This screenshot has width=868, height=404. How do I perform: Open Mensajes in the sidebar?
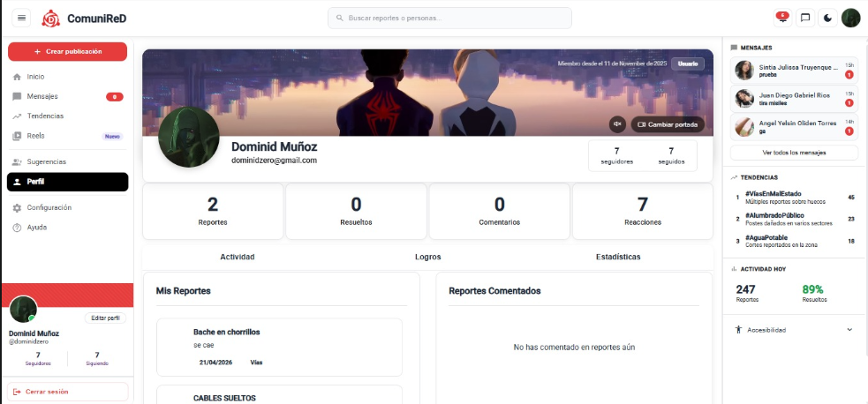pyautogui.click(x=67, y=97)
